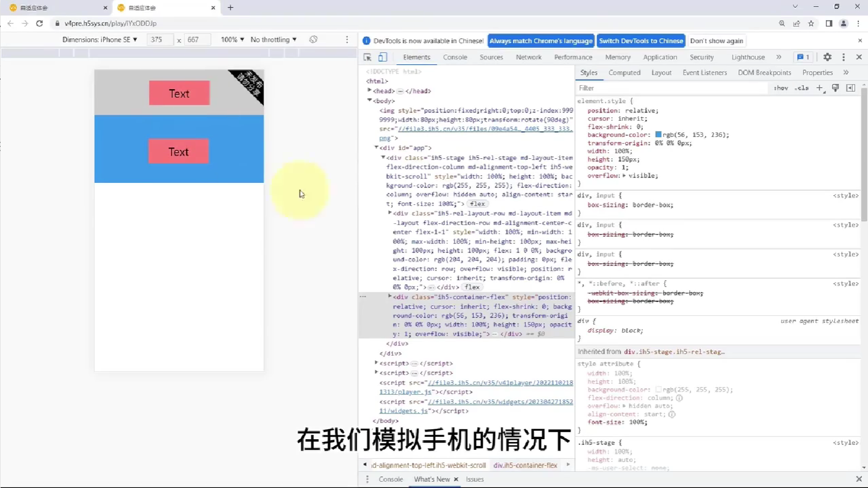Expand the head element node
Viewport: 868px width, 488px height.
(370, 90)
